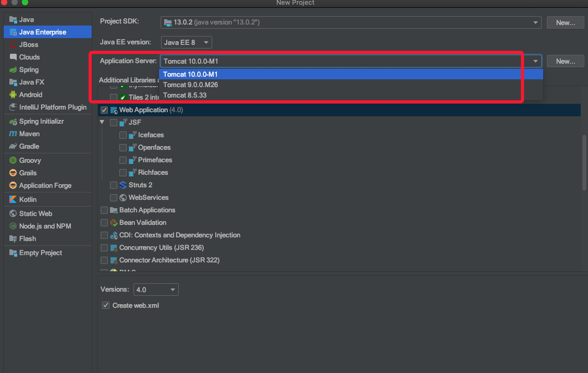
Task: Enable the Primefaces checkbox
Action: click(123, 160)
